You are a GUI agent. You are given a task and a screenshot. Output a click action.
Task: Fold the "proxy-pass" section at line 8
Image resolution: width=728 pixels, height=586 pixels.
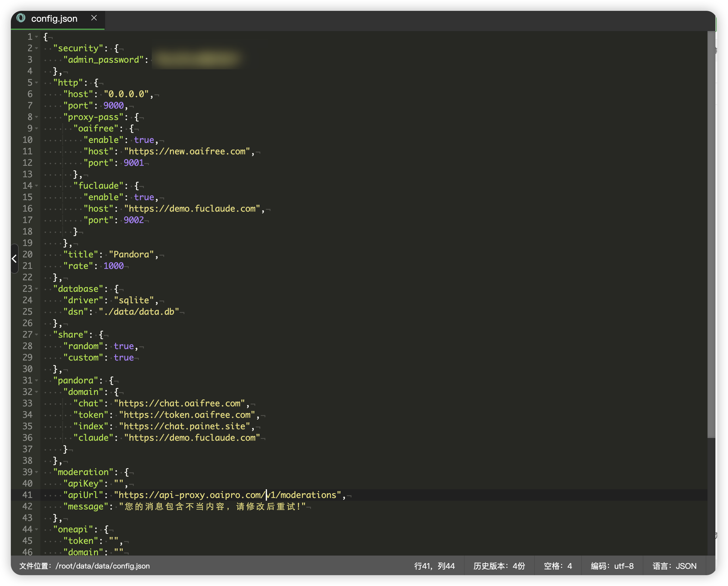(36, 117)
